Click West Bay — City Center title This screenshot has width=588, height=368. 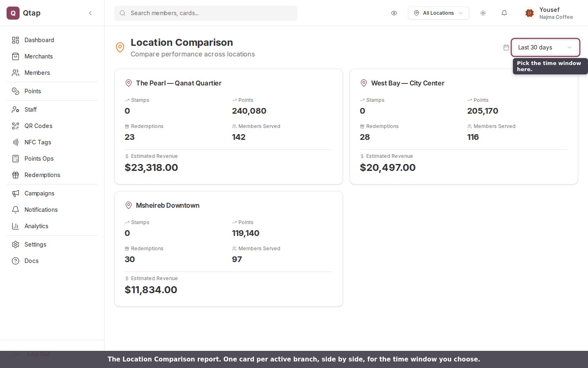tap(408, 83)
